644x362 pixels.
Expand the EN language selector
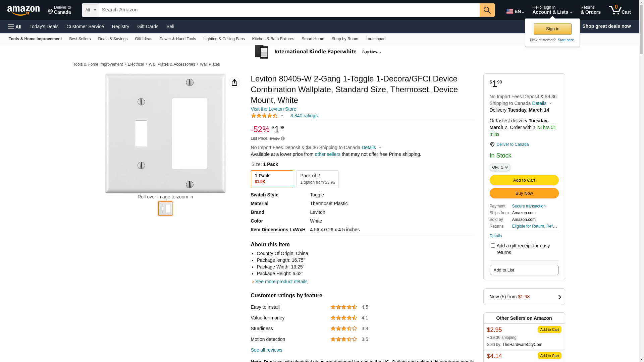click(515, 11)
